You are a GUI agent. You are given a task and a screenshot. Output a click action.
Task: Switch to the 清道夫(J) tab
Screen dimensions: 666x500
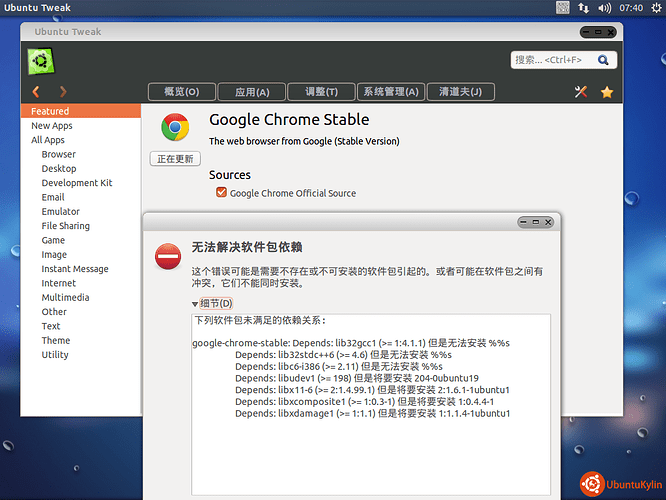(x=460, y=92)
